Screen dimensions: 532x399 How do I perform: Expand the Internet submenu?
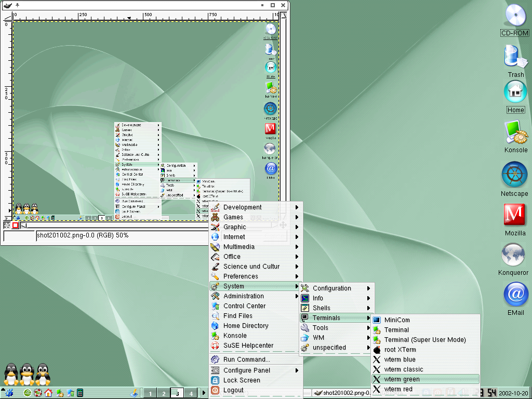(256, 236)
